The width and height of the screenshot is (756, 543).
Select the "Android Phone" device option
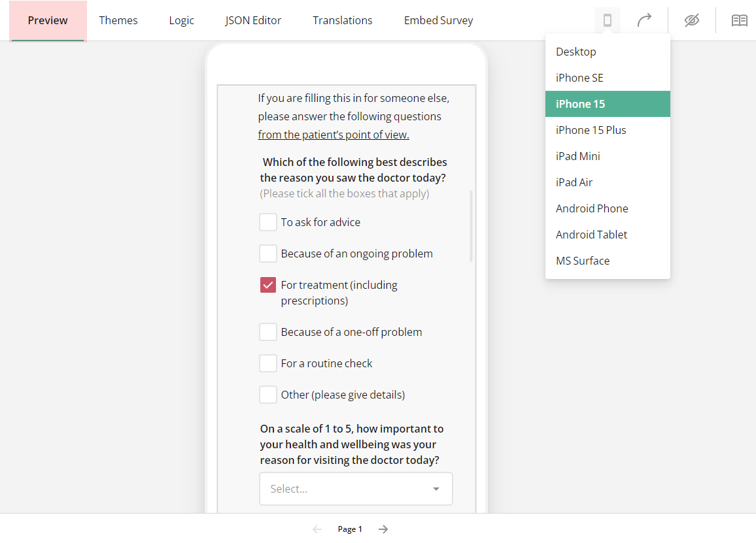click(592, 208)
